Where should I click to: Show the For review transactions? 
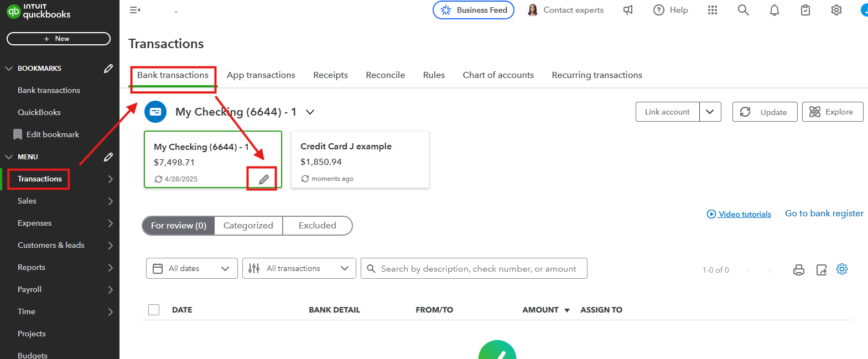[179, 226]
